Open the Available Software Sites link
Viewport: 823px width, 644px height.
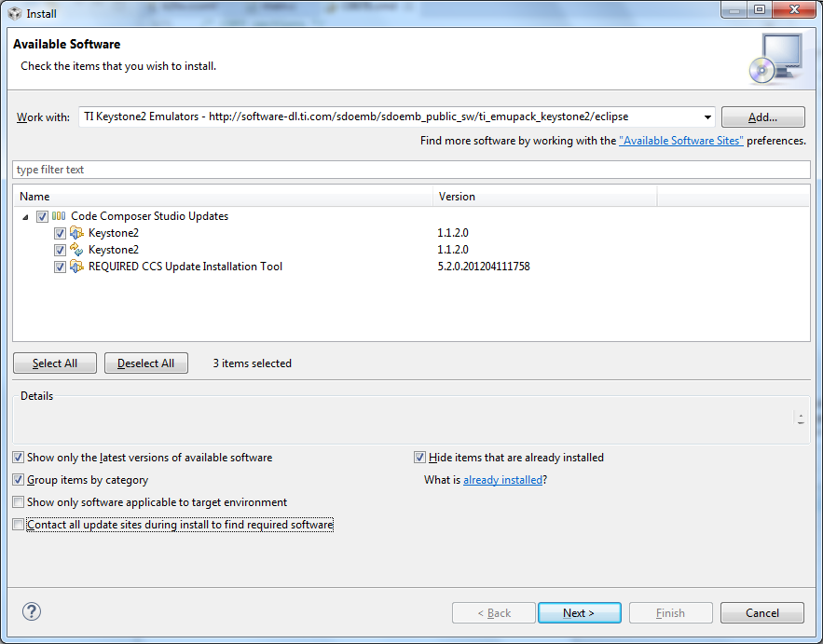pyautogui.click(x=680, y=141)
